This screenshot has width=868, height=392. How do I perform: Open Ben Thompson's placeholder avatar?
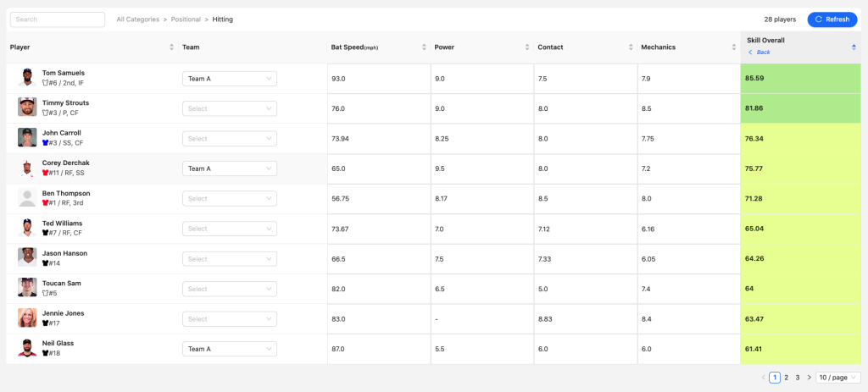[27, 197]
